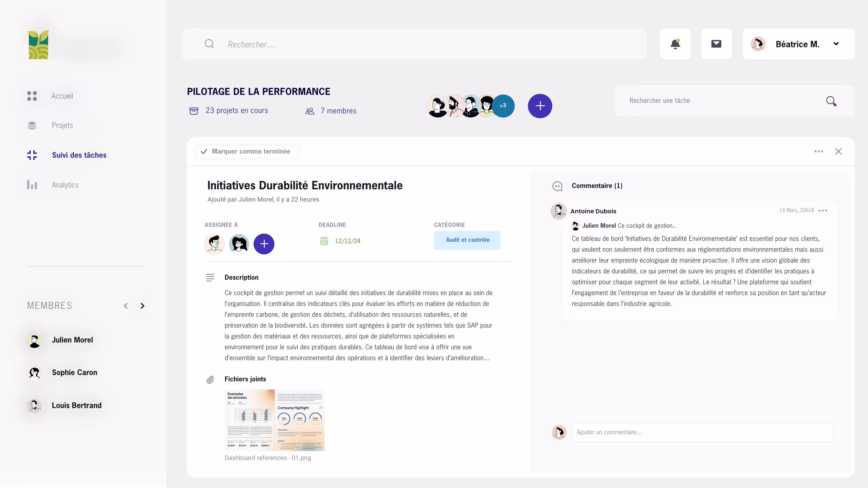Open the messages envelope icon

(716, 44)
